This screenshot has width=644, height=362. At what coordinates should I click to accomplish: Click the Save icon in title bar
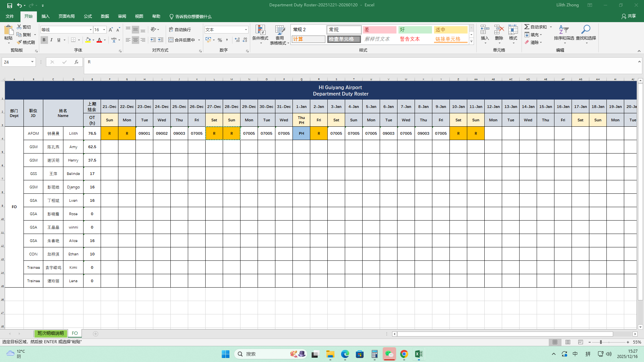click(x=10, y=5)
